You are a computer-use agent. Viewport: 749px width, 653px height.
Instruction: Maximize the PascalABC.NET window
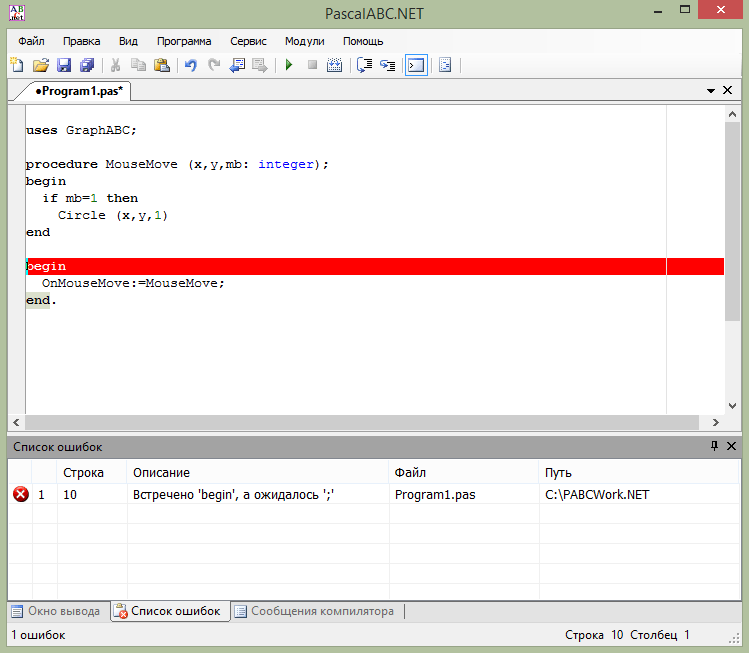point(685,9)
